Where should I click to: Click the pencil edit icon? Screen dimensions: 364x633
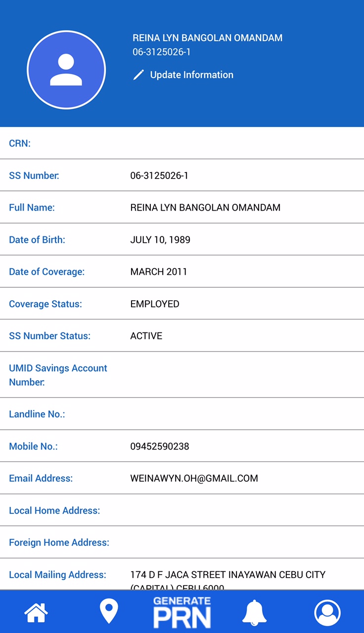[138, 75]
